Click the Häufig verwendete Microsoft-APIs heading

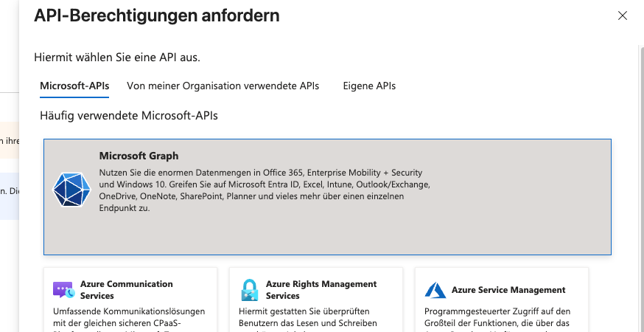(x=129, y=116)
